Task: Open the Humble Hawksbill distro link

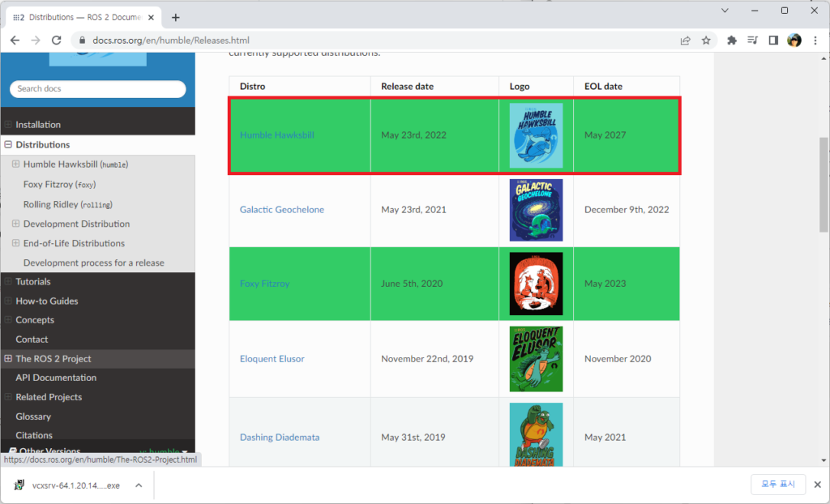Action: [x=277, y=135]
